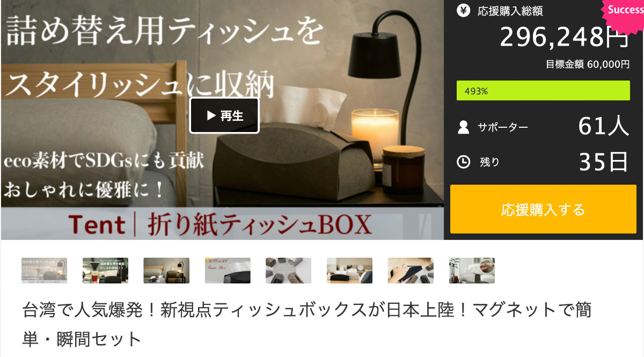
Task: Select the fifth thumbnail with circular arrangement
Action: 289,271
